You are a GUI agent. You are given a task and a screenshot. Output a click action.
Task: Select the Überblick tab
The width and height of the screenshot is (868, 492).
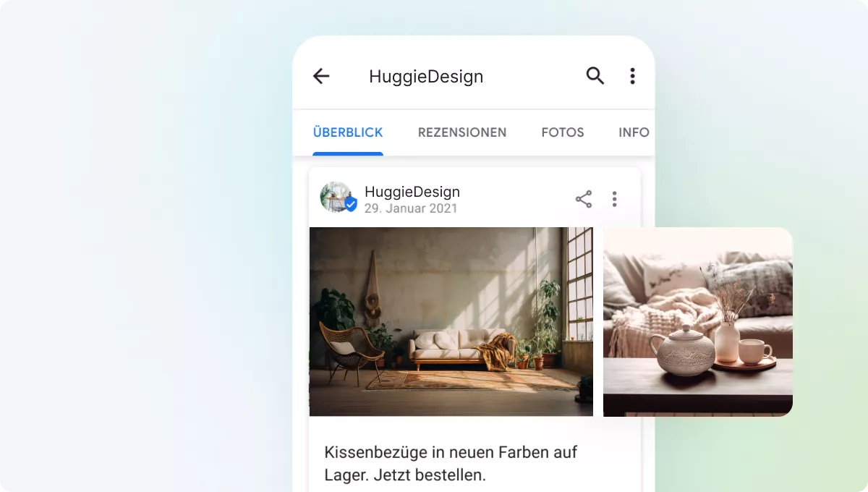pos(348,132)
